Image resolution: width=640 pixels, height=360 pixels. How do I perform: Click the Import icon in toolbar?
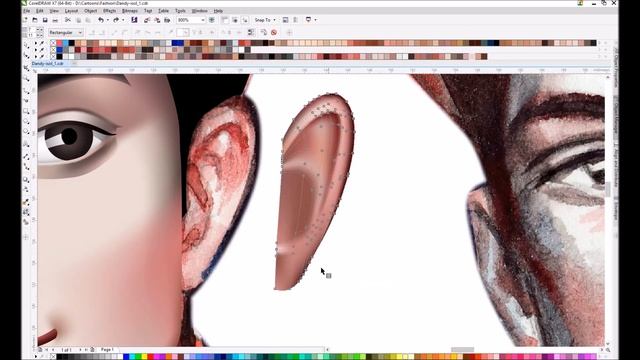tap(147, 20)
